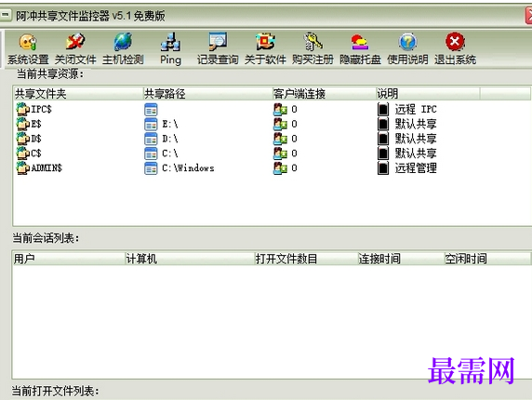Viewport: 532px width, 400px height.
Task: Launch 主机检测 host detection
Action: (123, 49)
